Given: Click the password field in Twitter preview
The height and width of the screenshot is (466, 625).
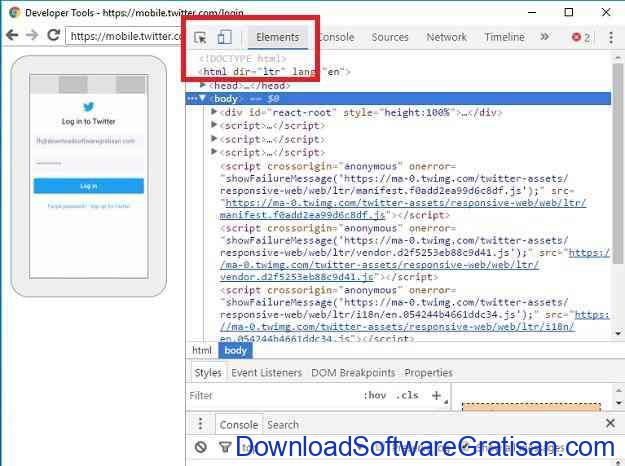Looking at the screenshot, I should (88, 163).
